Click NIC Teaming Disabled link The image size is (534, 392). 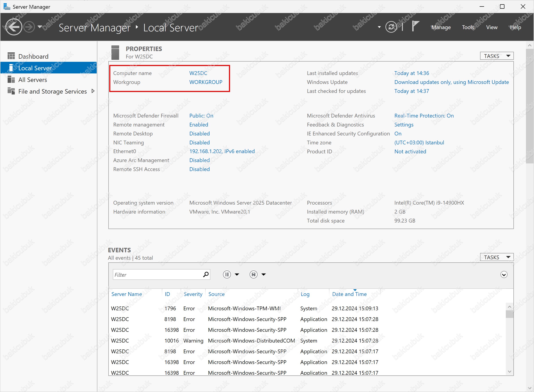coord(199,143)
